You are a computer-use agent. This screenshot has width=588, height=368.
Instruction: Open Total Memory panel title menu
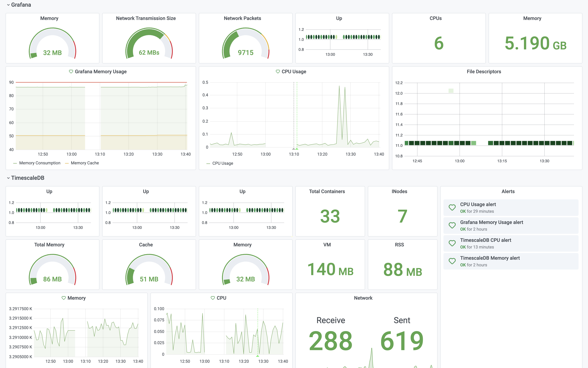(49, 245)
